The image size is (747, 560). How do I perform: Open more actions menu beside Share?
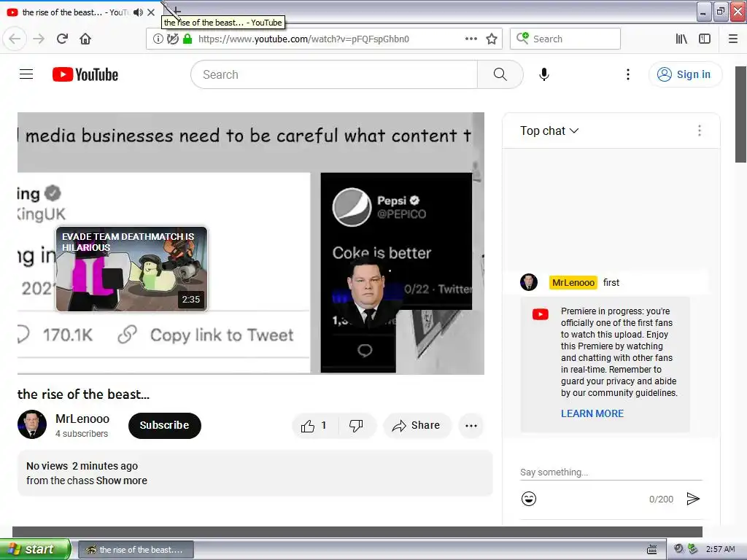click(x=471, y=425)
